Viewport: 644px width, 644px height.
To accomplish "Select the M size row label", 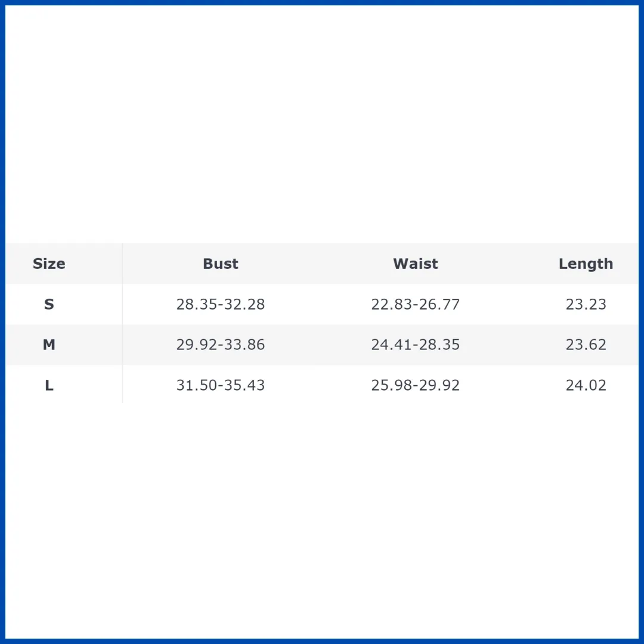I will coord(49,344).
